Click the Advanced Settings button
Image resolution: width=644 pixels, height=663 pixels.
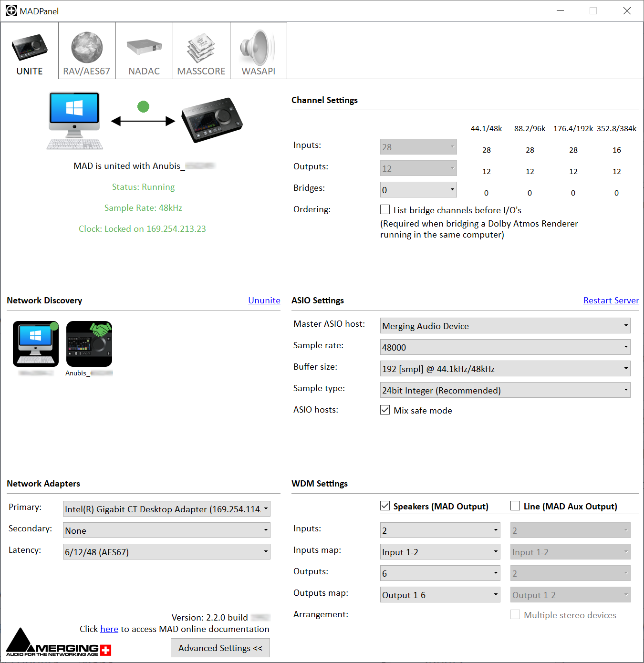pyautogui.click(x=220, y=648)
